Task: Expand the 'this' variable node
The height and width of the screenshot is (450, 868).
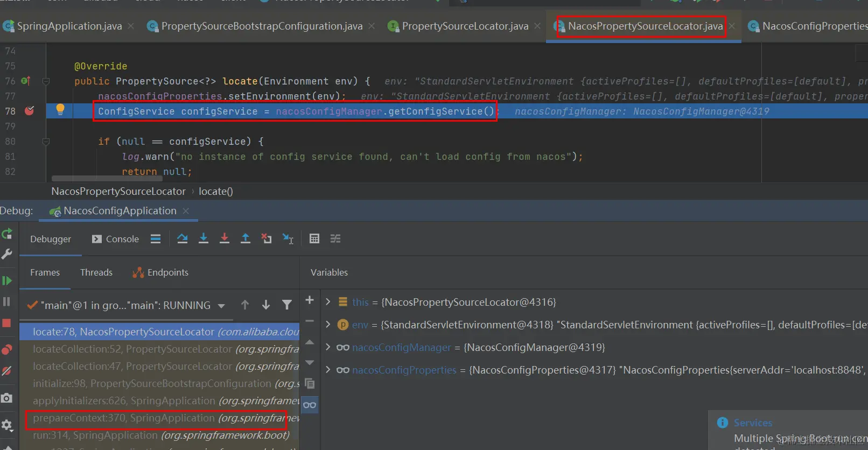Action: pyautogui.click(x=328, y=302)
